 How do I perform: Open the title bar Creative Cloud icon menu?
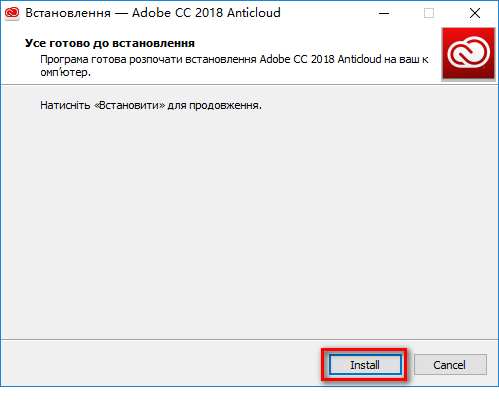pyautogui.click(x=12, y=13)
